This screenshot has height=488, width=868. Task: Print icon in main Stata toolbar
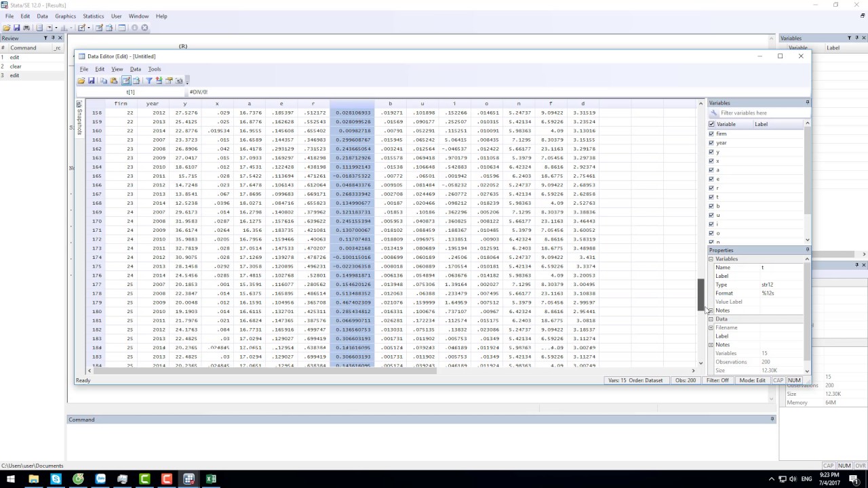[x=26, y=28]
